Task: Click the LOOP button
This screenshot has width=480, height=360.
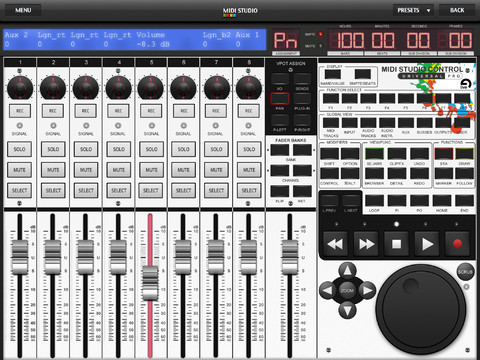Action: 374,201
